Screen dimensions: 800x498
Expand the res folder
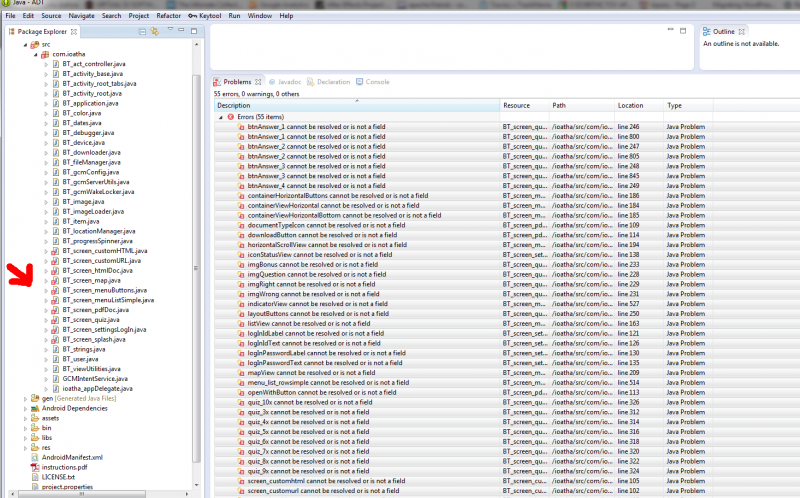pyautogui.click(x=25, y=447)
